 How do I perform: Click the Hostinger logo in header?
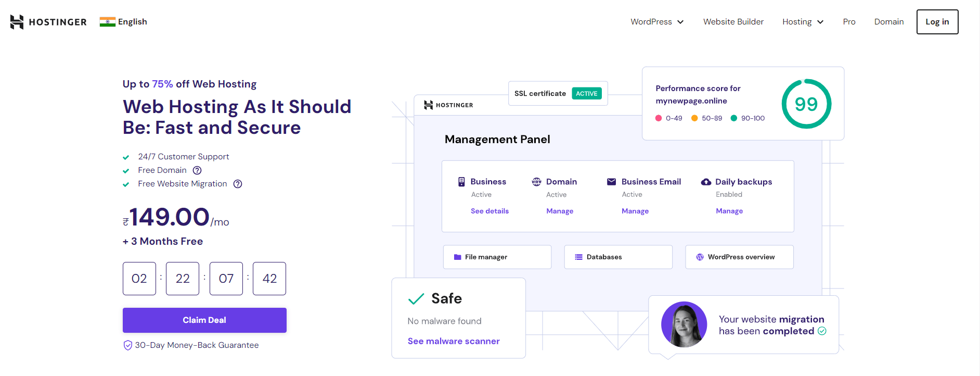(x=48, y=22)
